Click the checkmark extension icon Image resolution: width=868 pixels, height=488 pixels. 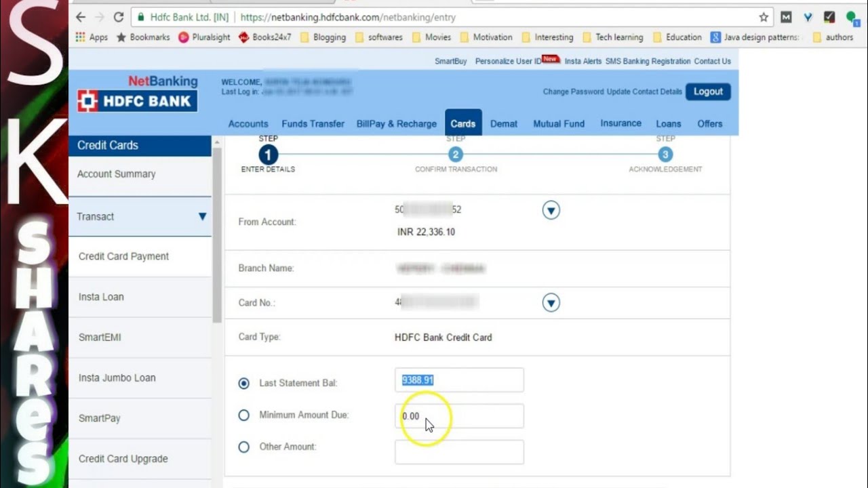click(x=829, y=17)
